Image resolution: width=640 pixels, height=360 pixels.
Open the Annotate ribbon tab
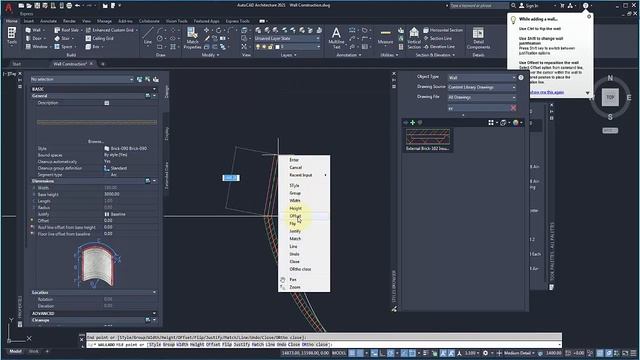click(48, 21)
